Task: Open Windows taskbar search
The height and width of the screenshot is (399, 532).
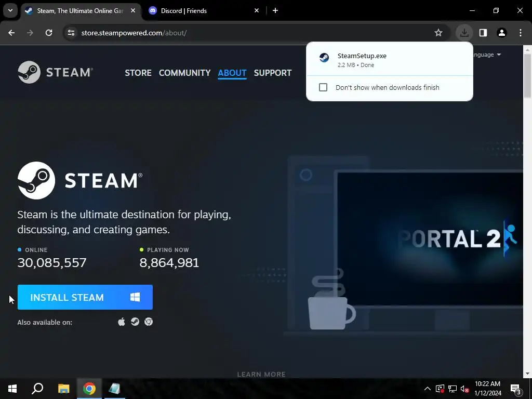Action: pos(37,389)
